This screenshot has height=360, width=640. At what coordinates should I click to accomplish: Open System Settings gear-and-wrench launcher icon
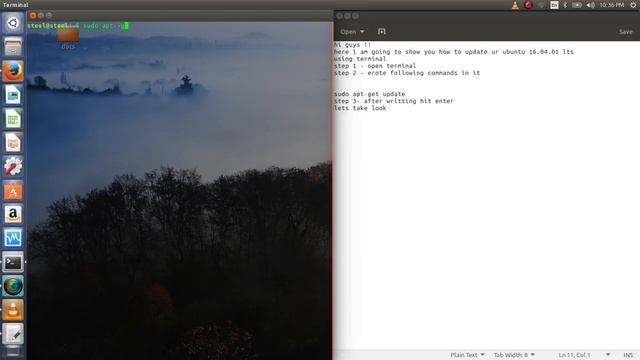click(13, 167)
